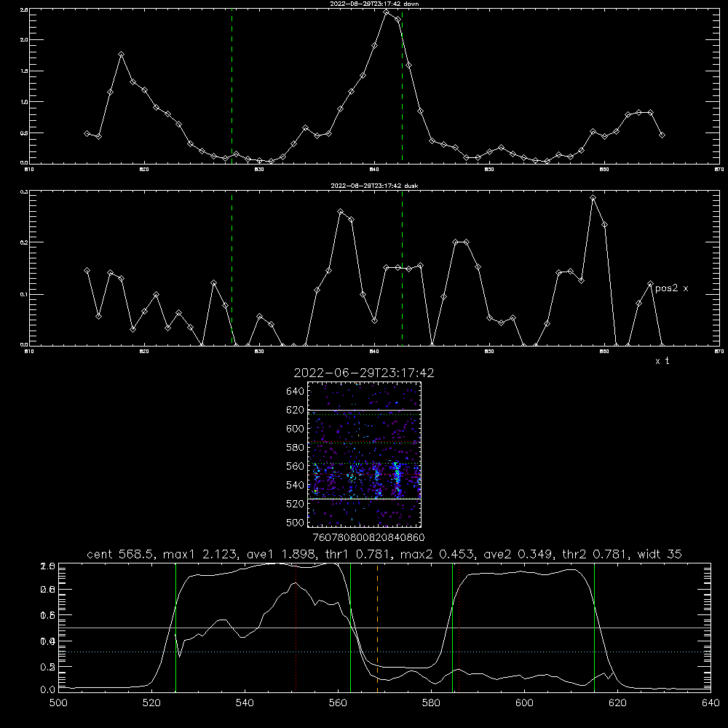Click the '500' x-axis label of the profile plot
The image size is (728, 728).
[x=58, y=703]
